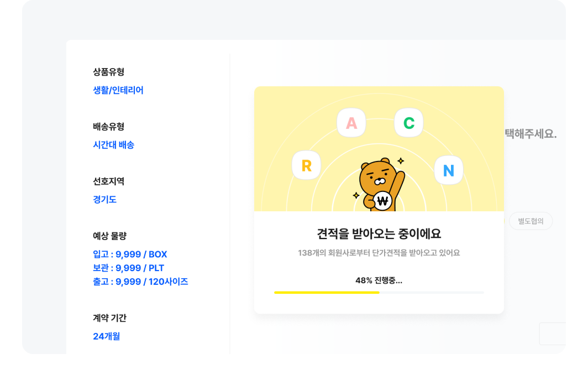Select the 별도협의 chip
588x385 pixels.
[531, 221]
